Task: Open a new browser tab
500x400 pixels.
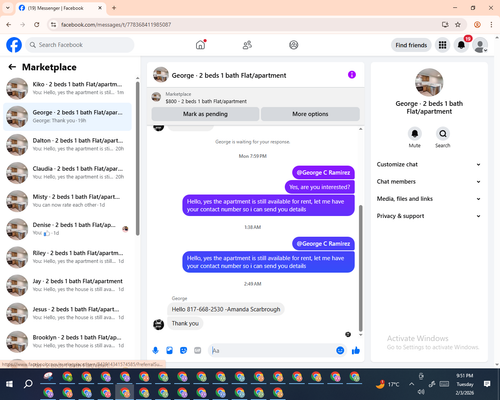Action: (x=114, y=8)
